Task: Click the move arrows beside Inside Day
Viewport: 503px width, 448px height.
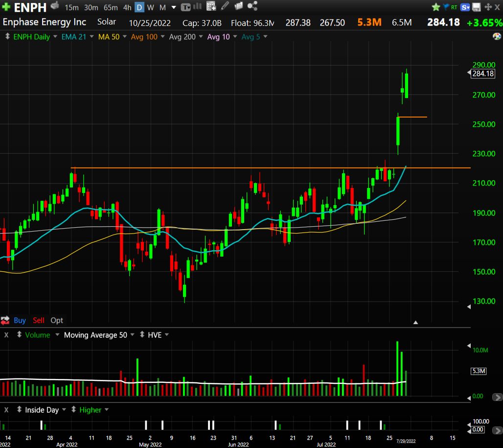Action: [19, 409]
